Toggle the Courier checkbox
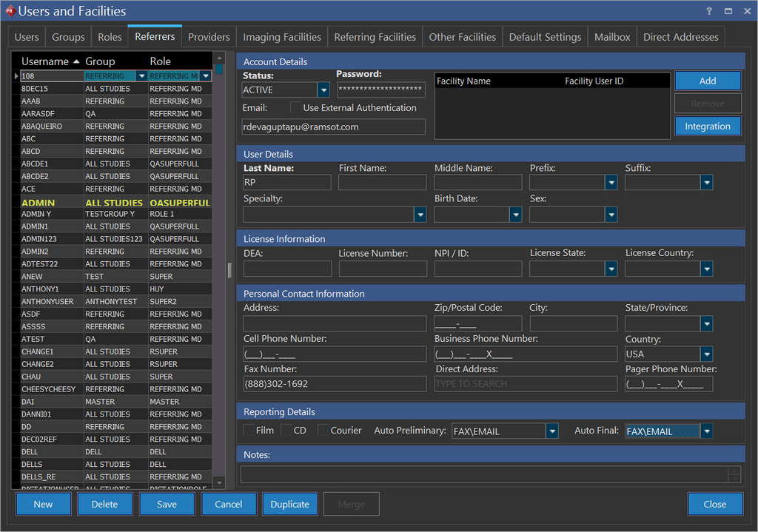 pos(323,430)
